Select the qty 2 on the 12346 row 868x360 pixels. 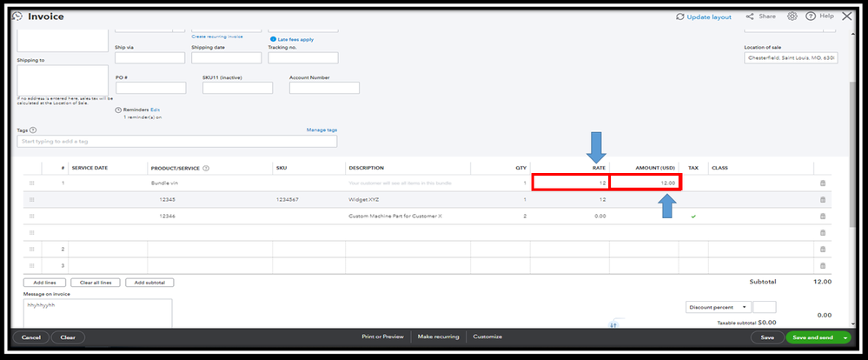(x=524, y=216)
